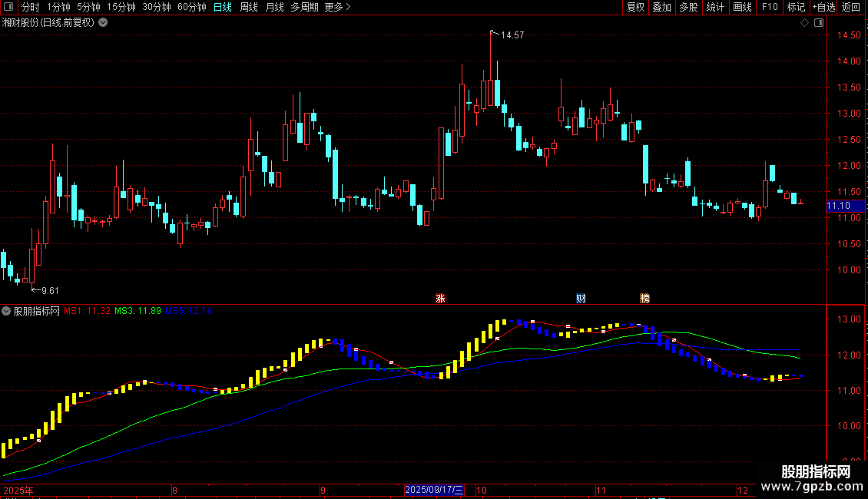Select the 15分钟 period

click(x=121, y=7)
